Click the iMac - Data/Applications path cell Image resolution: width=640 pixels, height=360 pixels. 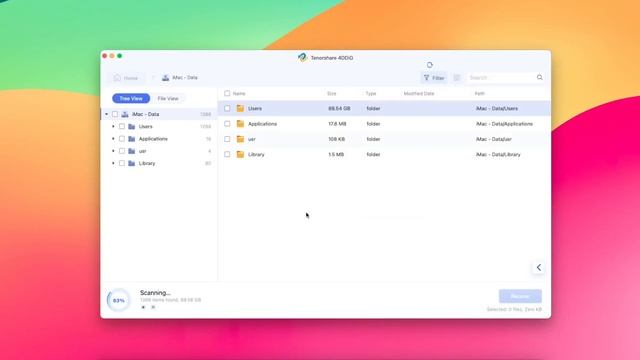click(x=504, y=124)
